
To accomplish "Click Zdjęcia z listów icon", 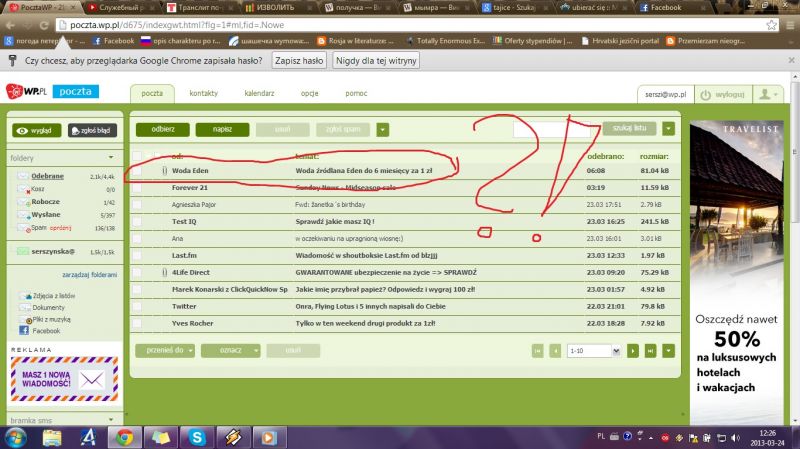I will [x=24, y=296].
